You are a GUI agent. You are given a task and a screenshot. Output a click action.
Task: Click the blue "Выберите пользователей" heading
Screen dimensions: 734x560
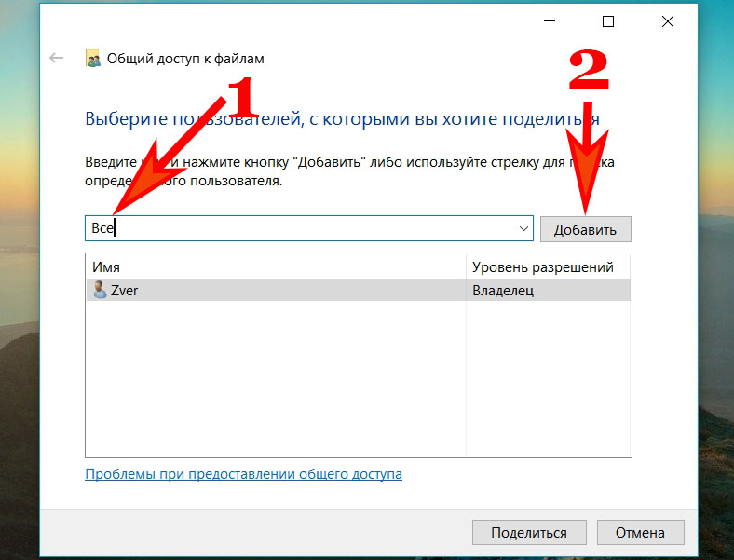342,119
